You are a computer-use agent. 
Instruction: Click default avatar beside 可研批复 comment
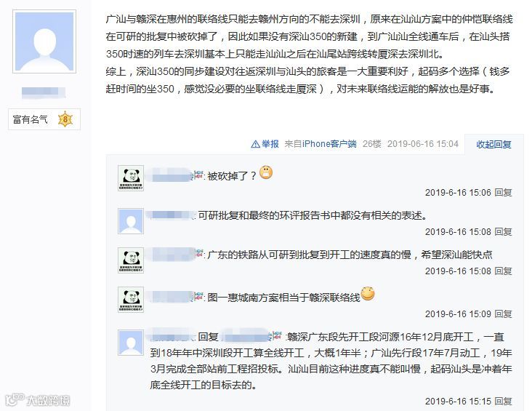[x=131, y=221]
